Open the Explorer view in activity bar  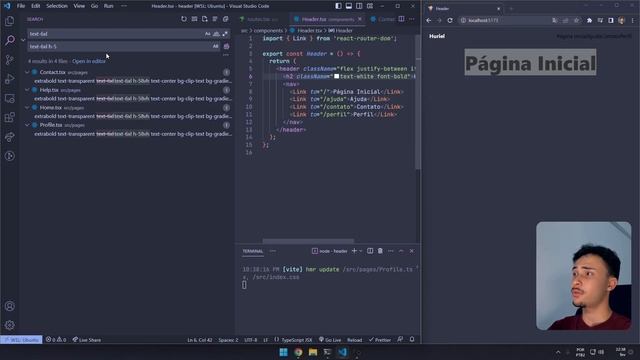[9, 21]
